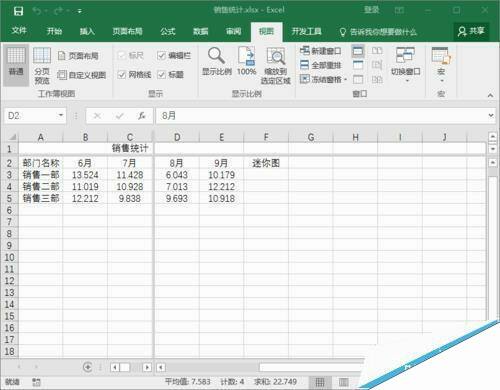This screenshot has height=390, width=500.
Task: Click the Sign in (登录) button
Action: pos(372,10)
